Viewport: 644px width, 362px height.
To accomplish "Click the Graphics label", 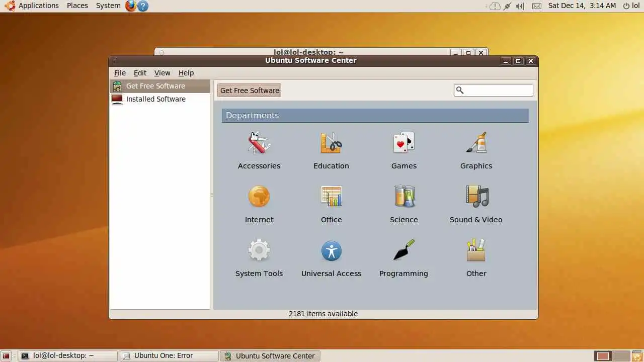I will coord(476,166).
